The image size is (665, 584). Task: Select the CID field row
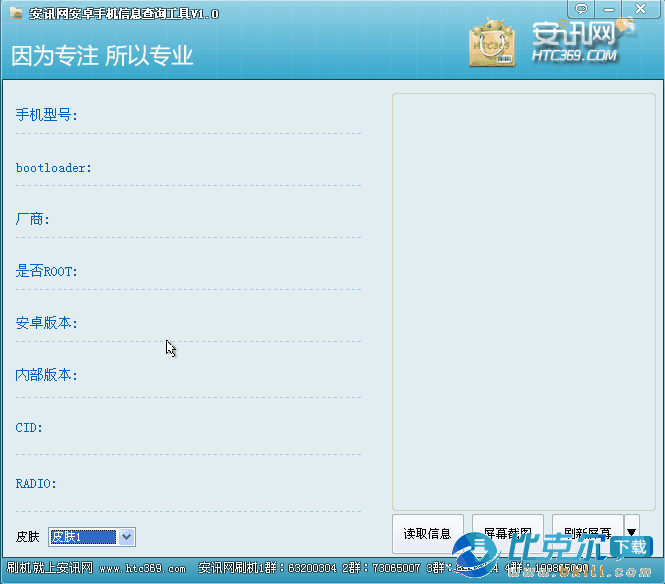188,428
